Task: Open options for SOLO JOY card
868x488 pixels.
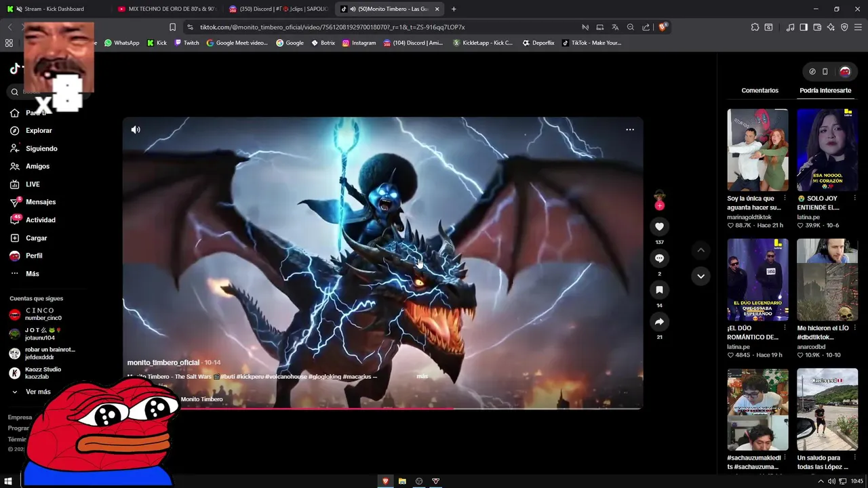Action: pyautogui.click(x=854, y=199)
